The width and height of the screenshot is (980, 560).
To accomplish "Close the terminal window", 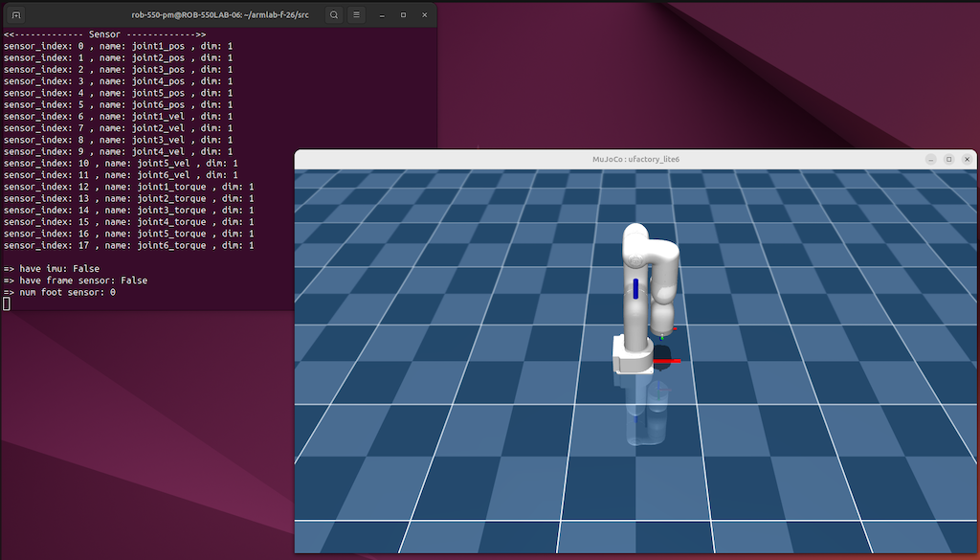I will click(x=424, y=15).
